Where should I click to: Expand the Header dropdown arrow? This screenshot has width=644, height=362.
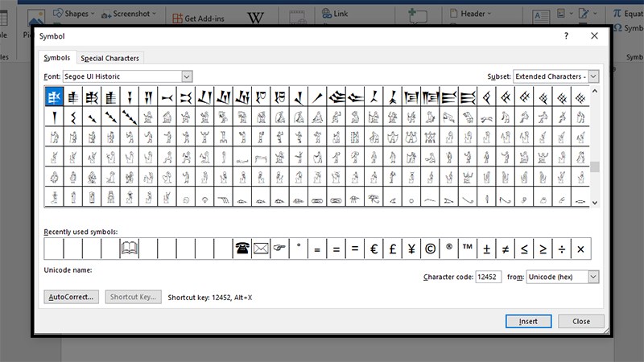489,14
